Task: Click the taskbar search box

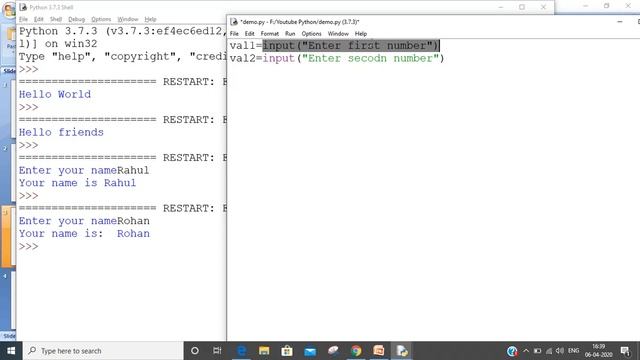Action: coord(103,351)
